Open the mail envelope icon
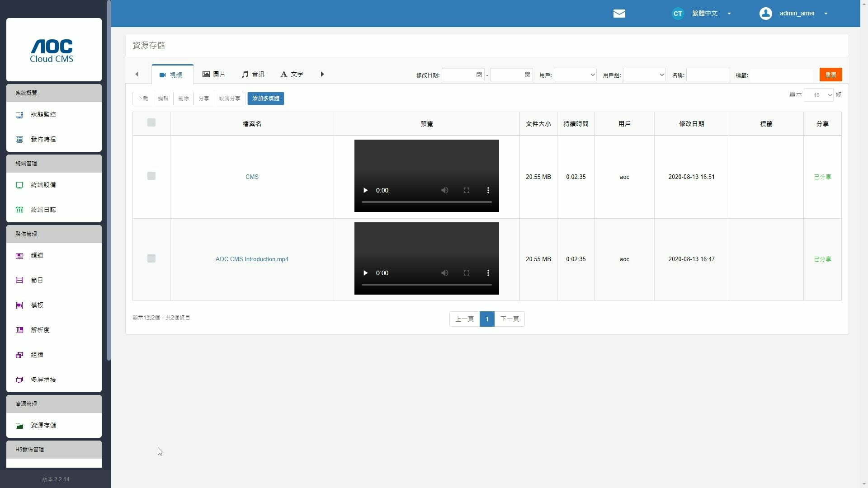This screenshot has width=868, height=488. pos(619,14)
